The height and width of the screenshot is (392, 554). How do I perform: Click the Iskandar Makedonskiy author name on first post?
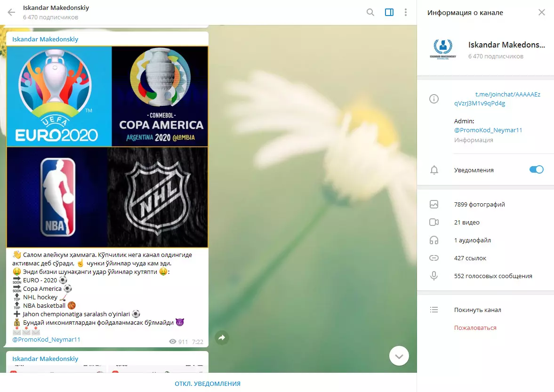click(45, 39)
